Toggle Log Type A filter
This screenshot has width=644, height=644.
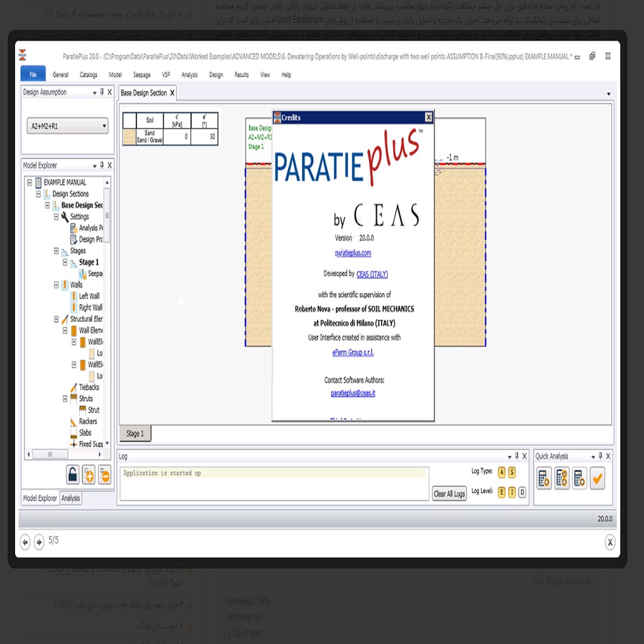(501, 472)
